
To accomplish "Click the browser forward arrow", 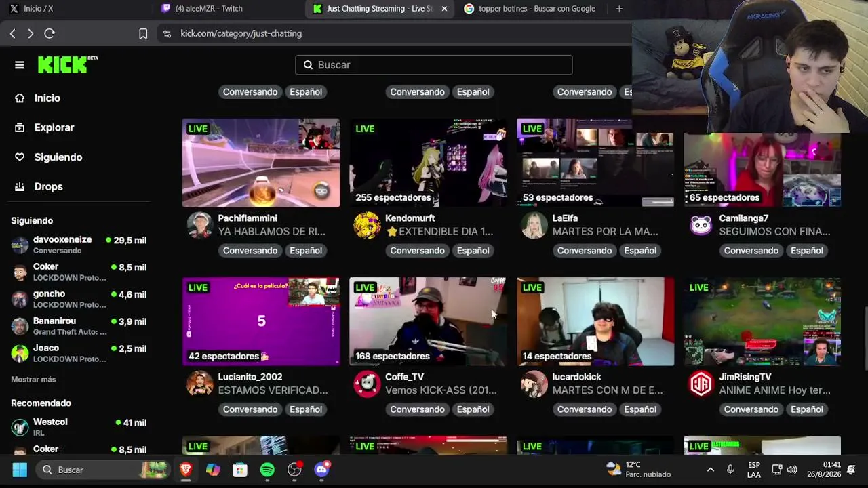I will [31, 33].
